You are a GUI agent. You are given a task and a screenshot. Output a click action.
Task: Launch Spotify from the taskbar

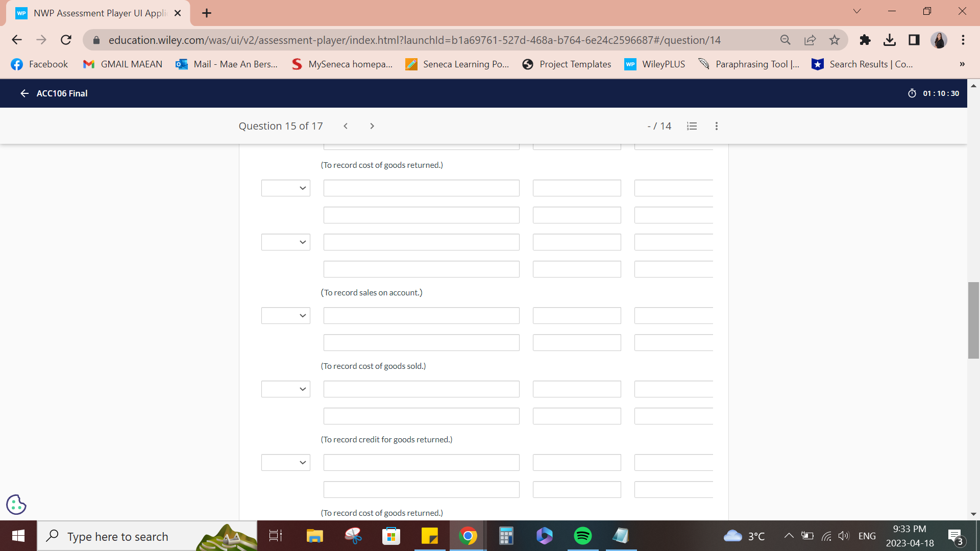[x=582, y=536]
